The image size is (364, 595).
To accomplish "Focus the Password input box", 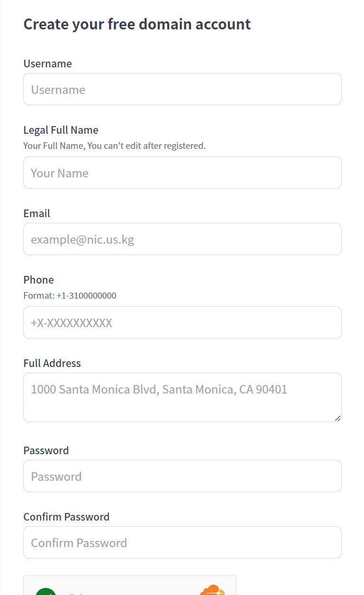I will 182,476.
